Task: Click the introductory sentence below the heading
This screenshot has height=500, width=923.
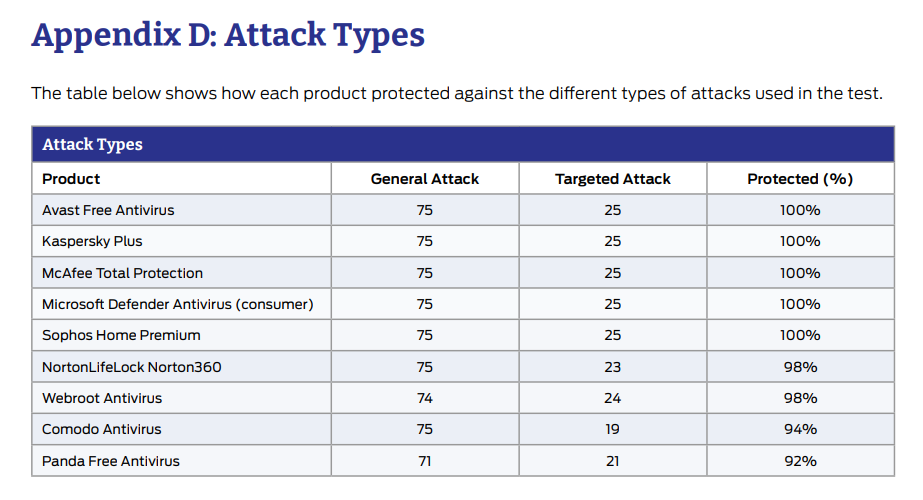Action: [457, 94]
